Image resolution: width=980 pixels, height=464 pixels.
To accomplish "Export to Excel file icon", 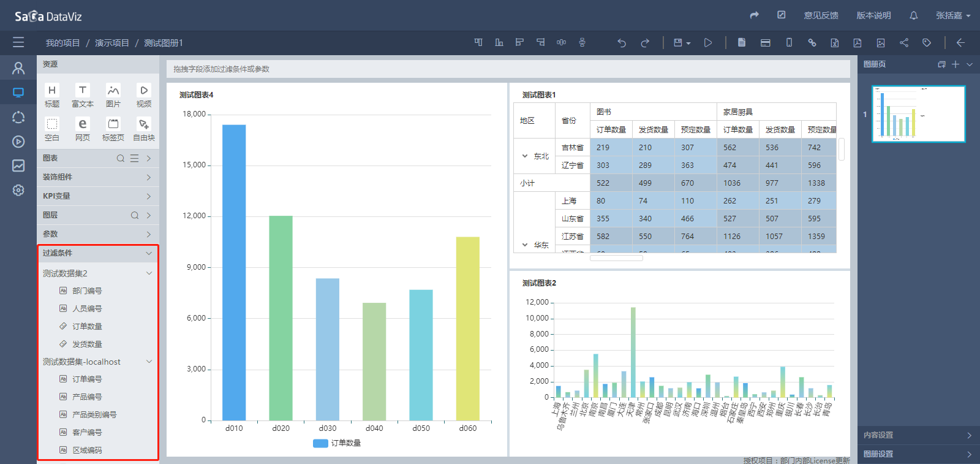I will point(834,42).
